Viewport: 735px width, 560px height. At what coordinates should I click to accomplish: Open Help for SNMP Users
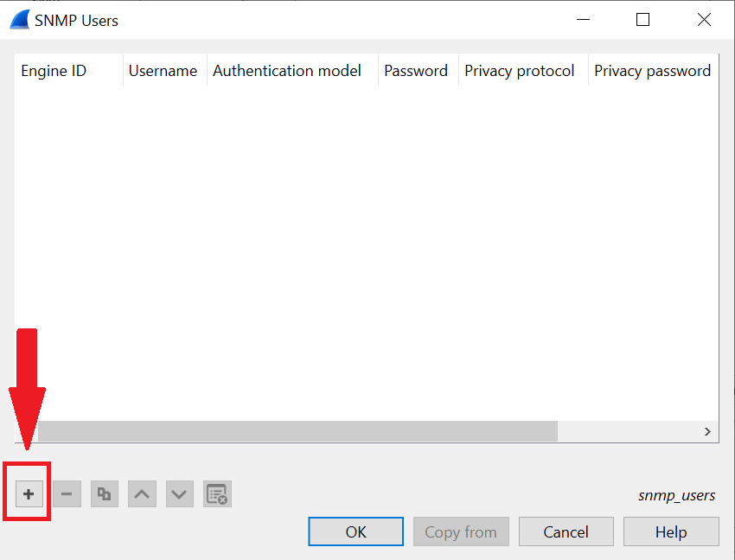pos(671,531)
